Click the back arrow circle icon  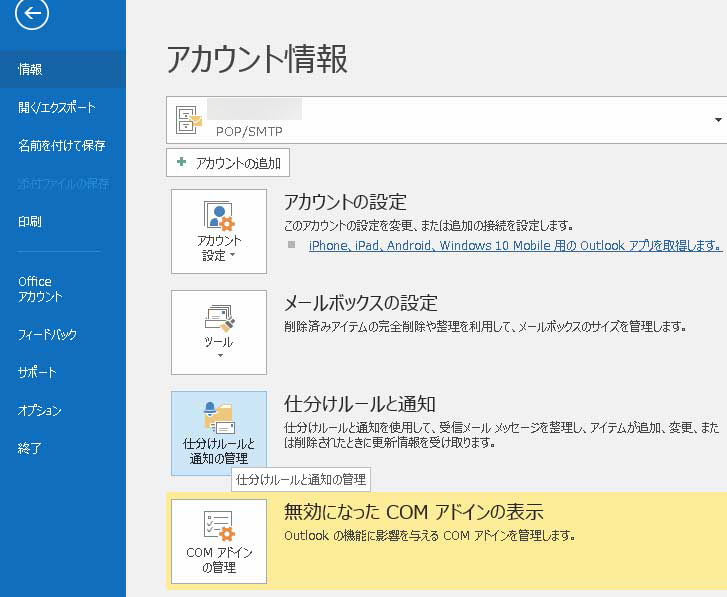(x=33, y=13)
